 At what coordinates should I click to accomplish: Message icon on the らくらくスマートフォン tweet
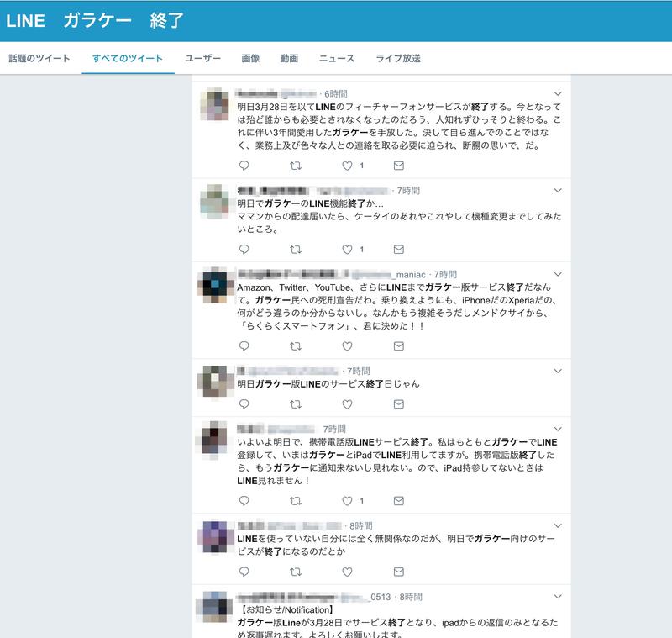398,346
